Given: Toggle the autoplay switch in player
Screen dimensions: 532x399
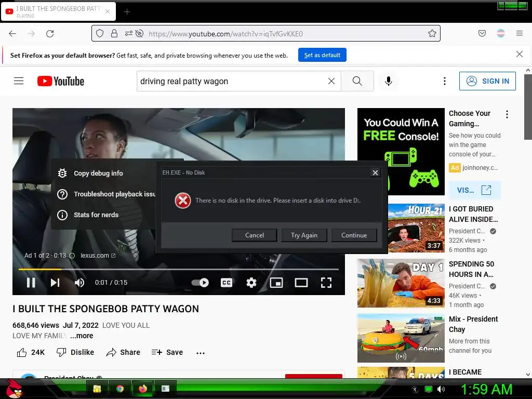Looking at the screenshot, I should (x=200, y=282).
